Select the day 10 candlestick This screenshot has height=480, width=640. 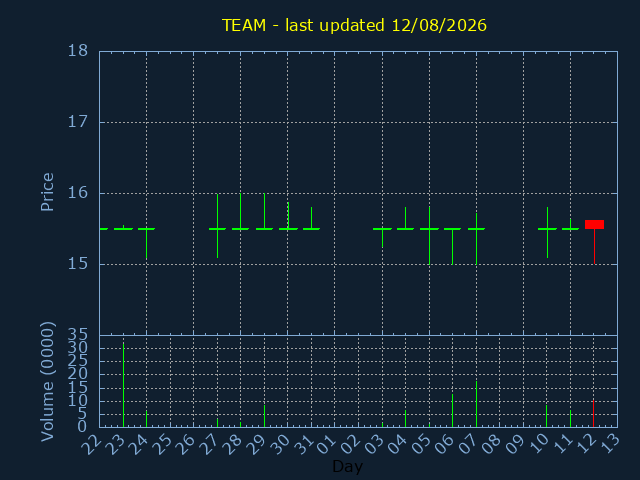coord(547,233)
